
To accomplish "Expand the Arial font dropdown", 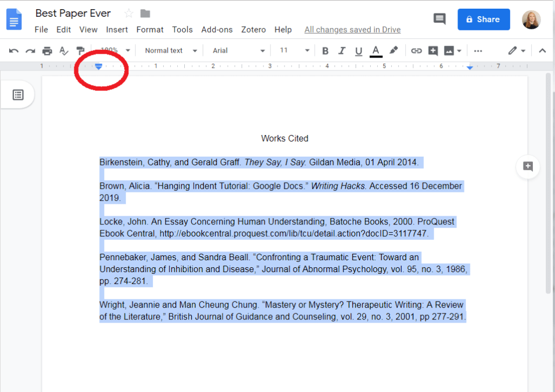I will click(238, 50).
